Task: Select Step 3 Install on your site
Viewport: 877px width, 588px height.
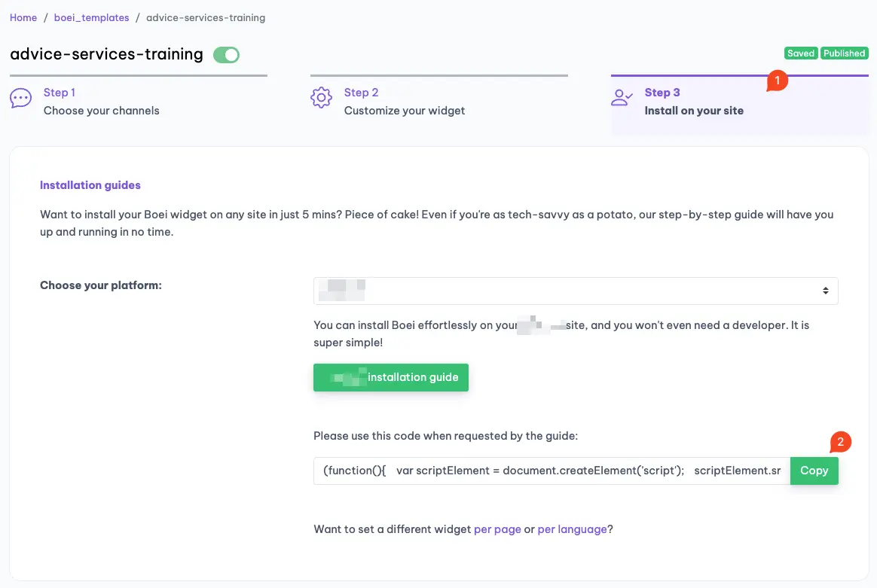Action: [693, 102]
